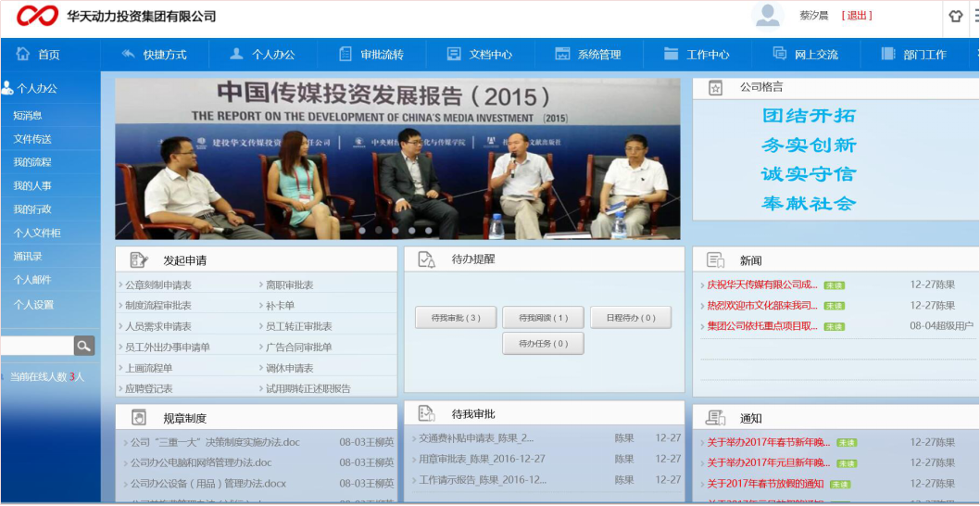Click the 发起申请 panel header icon
Screen dimensions: 980x506
(x=139, y=260)
